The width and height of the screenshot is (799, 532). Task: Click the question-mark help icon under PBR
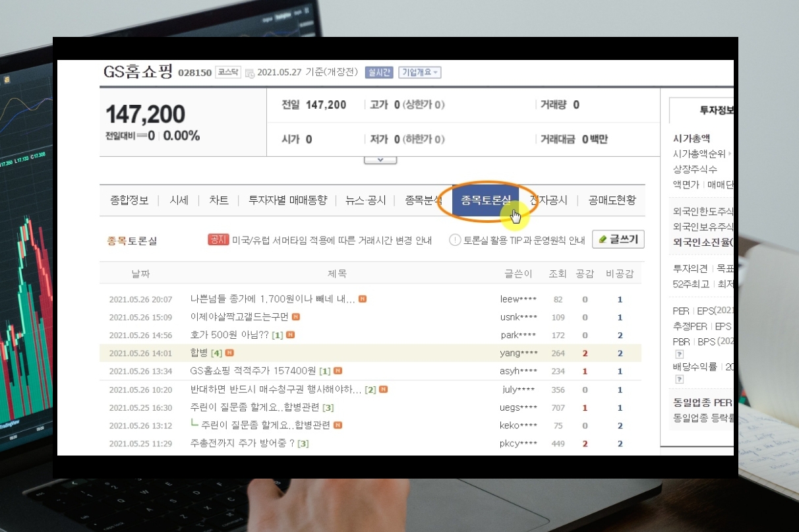679,354
